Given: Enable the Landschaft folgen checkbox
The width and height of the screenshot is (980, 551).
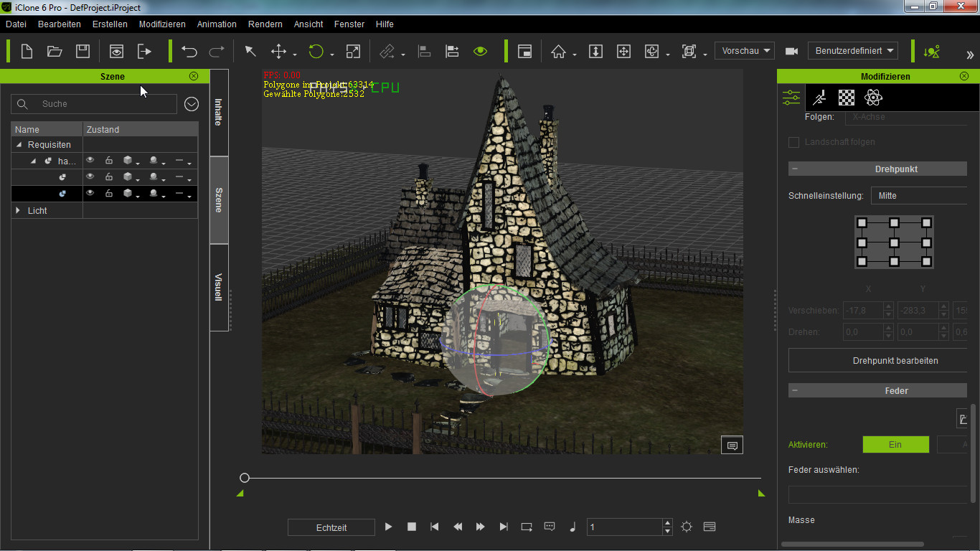Looking at the screenshot, I should point(793,142).
